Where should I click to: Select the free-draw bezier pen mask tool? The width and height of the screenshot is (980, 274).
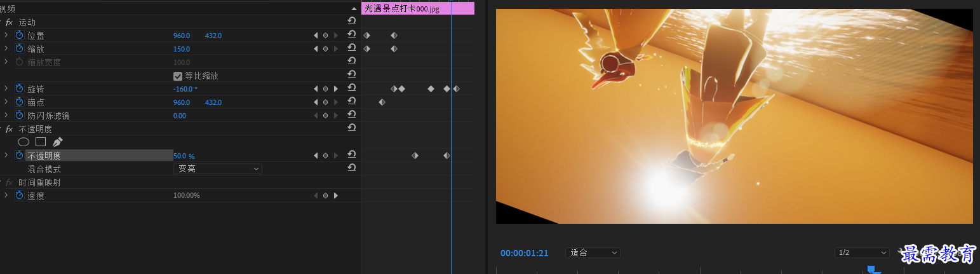pos(58,142)
